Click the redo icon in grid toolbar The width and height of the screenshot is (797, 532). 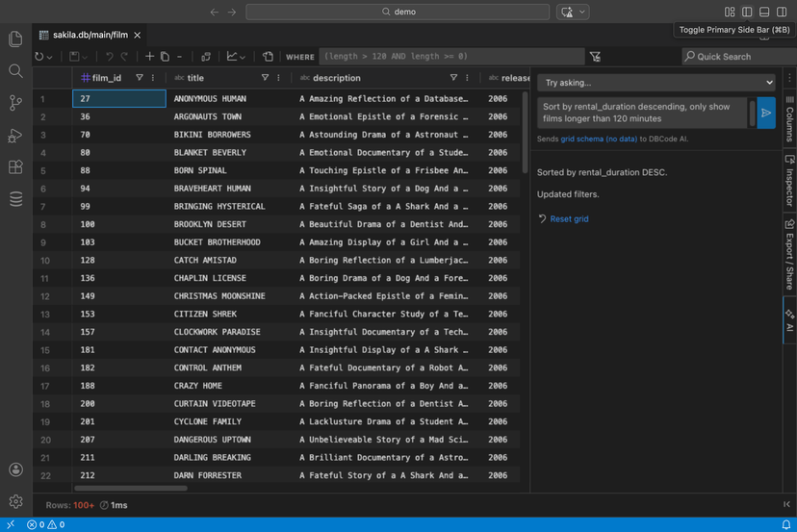(x=124, y=57)
